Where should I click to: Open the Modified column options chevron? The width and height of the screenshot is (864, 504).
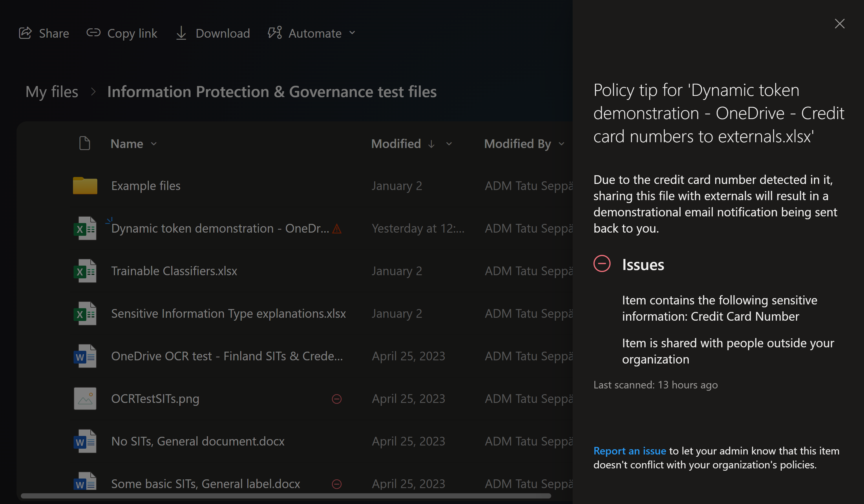pyautogui.click(x=449, y=144)
